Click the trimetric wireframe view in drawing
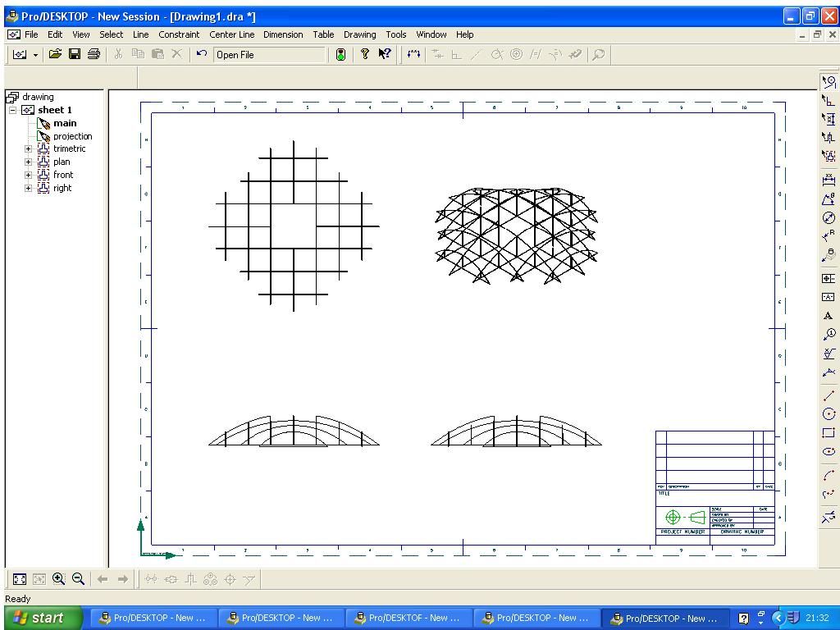The width and height of the screenshot is (840, 630). click(517, 235)
